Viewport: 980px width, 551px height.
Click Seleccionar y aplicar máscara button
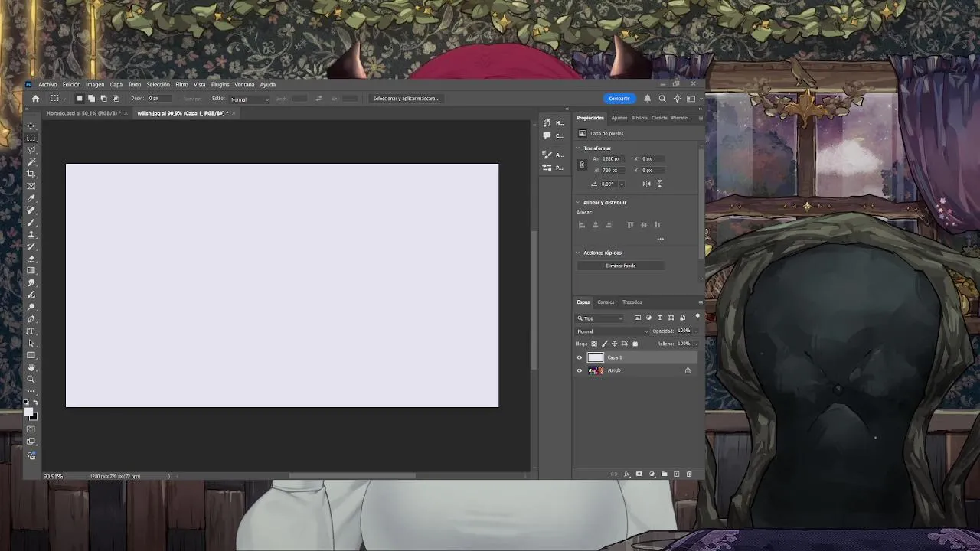tap(406, 99)
